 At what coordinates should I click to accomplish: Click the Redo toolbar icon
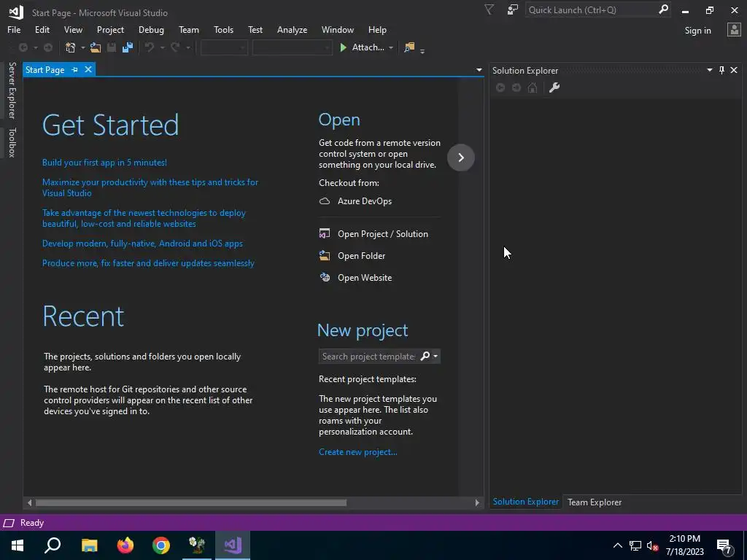coord(175,47)
